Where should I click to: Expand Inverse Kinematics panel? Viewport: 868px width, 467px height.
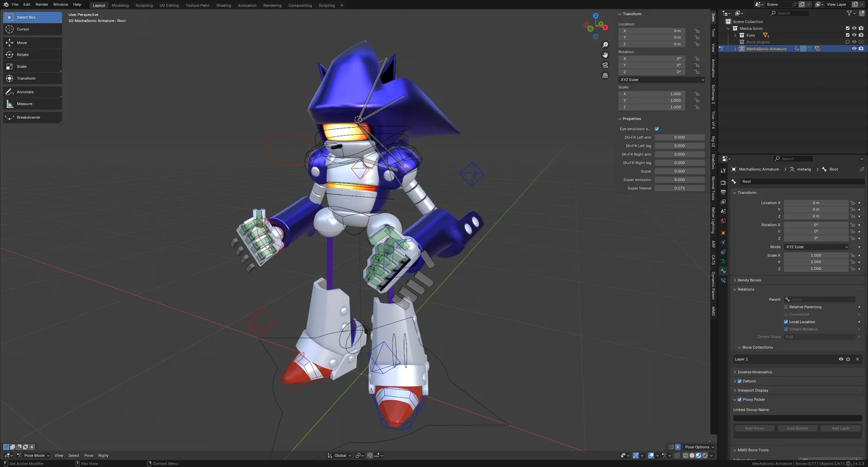[754, 372]
